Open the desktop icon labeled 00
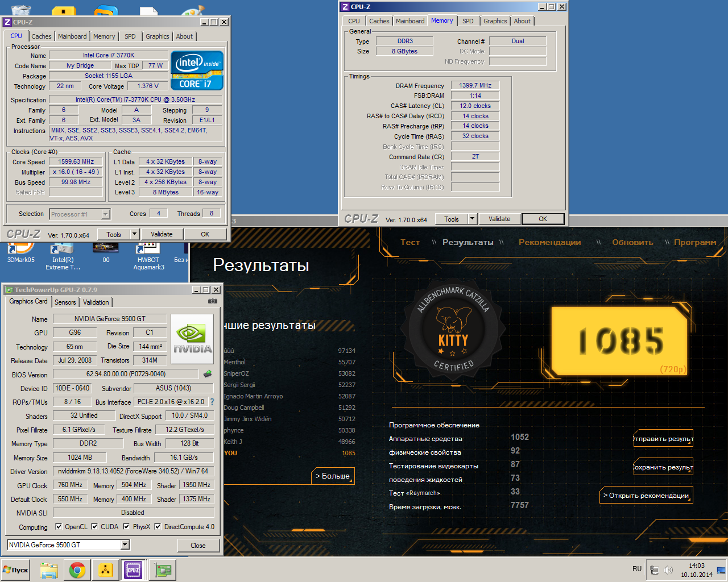The image size is (728, 582). [106, 252]
